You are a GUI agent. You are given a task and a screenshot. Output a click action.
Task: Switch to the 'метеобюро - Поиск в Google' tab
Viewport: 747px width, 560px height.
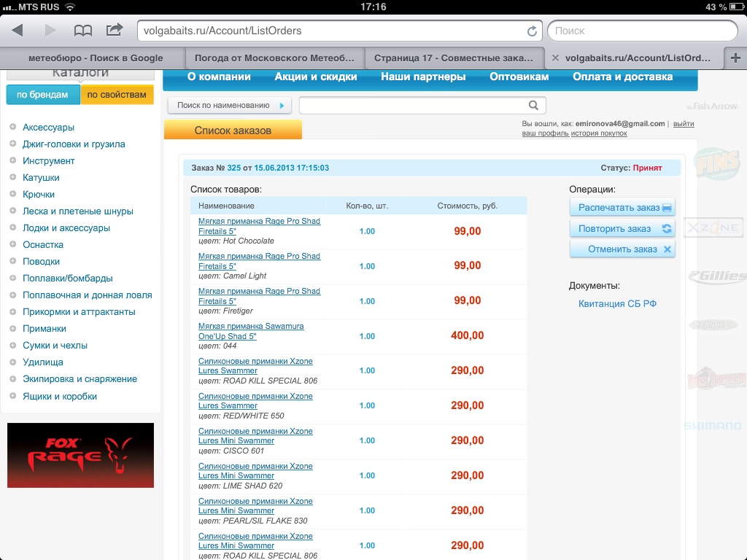click(95, 58)
